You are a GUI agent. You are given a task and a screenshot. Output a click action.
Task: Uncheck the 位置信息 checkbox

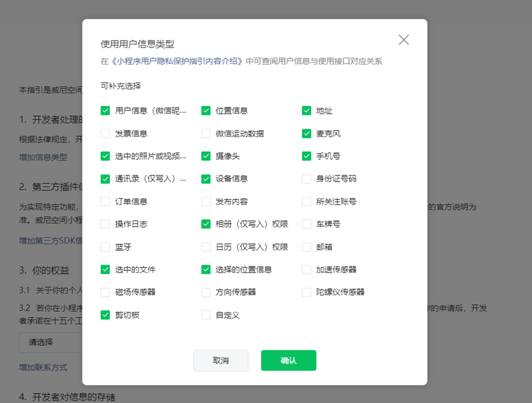pos(206,110)
